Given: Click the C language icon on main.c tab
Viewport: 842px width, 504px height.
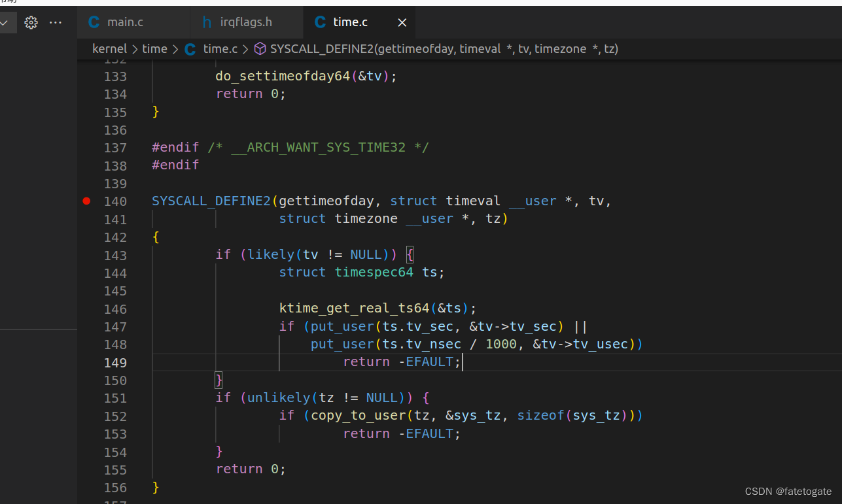Looking at the screenshot, I should click(94, 22).
